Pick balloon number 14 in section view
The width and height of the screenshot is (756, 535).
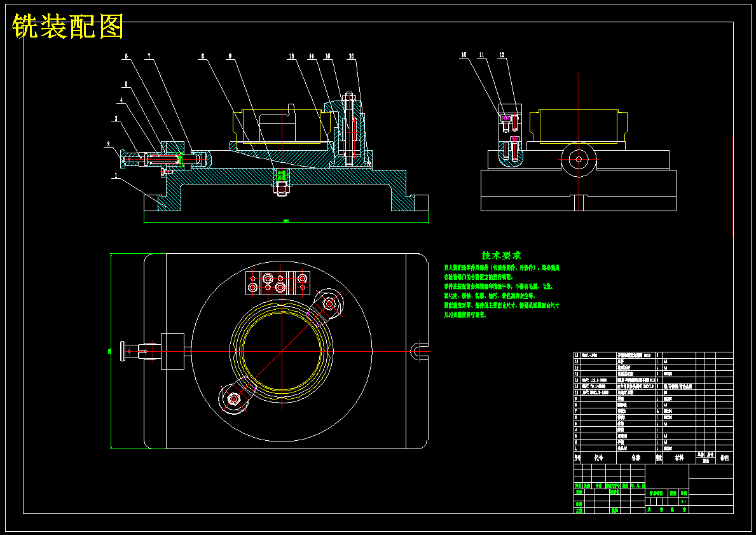tap(312, 57)
